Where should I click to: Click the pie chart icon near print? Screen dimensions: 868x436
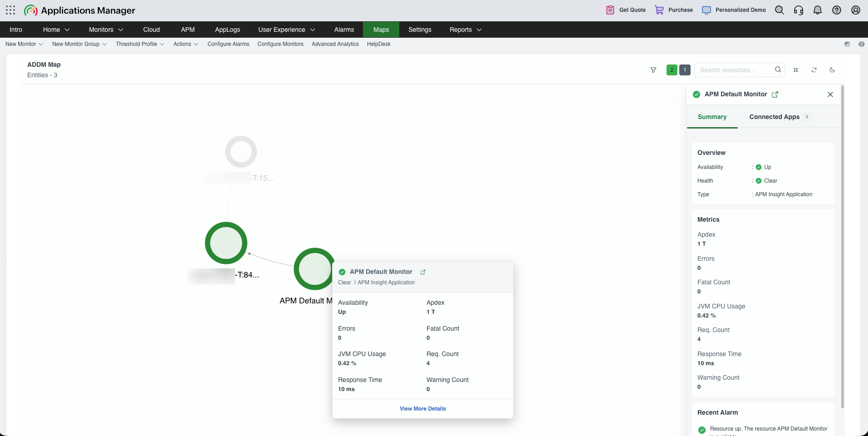pyautogui.click(x=847, y=44)
